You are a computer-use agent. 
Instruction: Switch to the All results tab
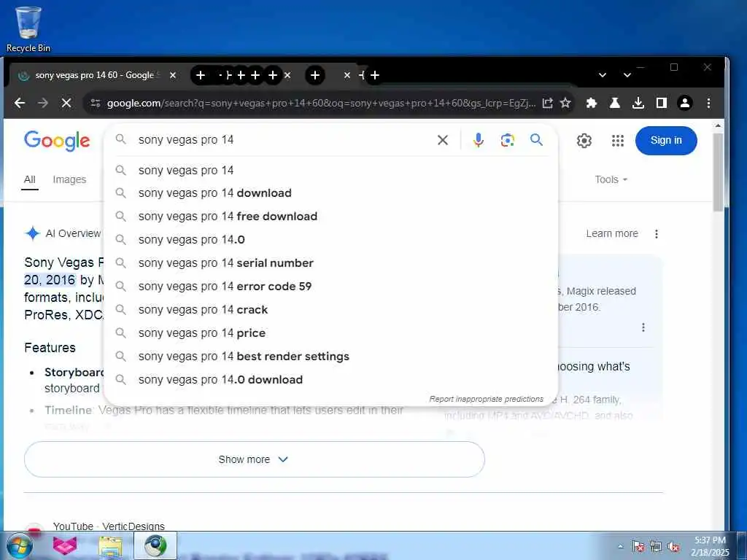(x=29, y=179)
